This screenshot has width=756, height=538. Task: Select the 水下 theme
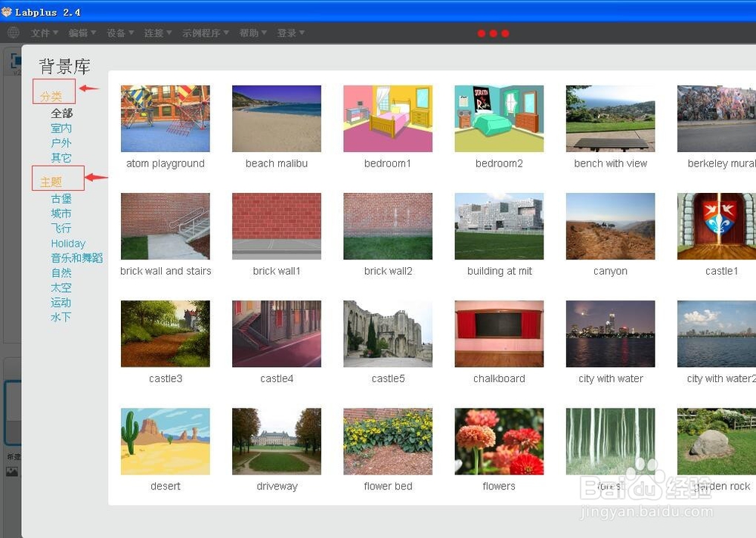pyautogui.click(x=61, y=318)
